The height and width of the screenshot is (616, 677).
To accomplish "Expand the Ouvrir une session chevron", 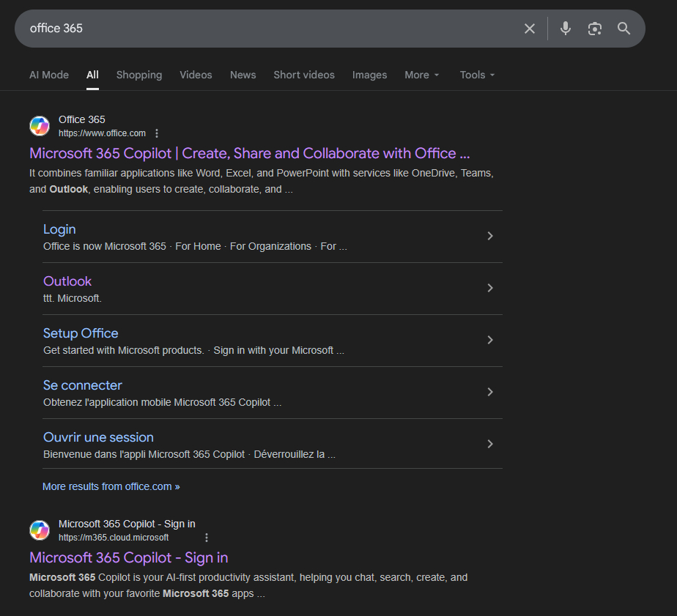I will (x=490, y=444).
